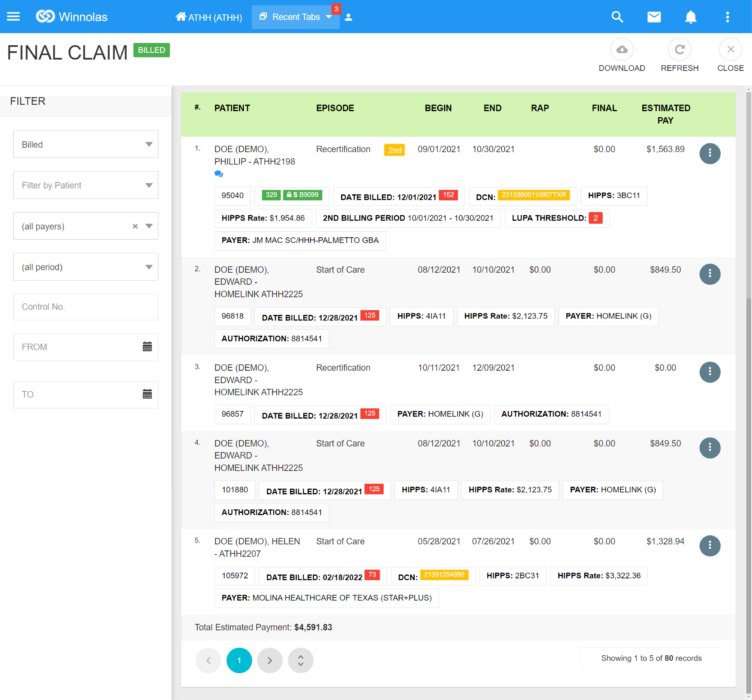Clear the all payers selection

pos(135,226)
